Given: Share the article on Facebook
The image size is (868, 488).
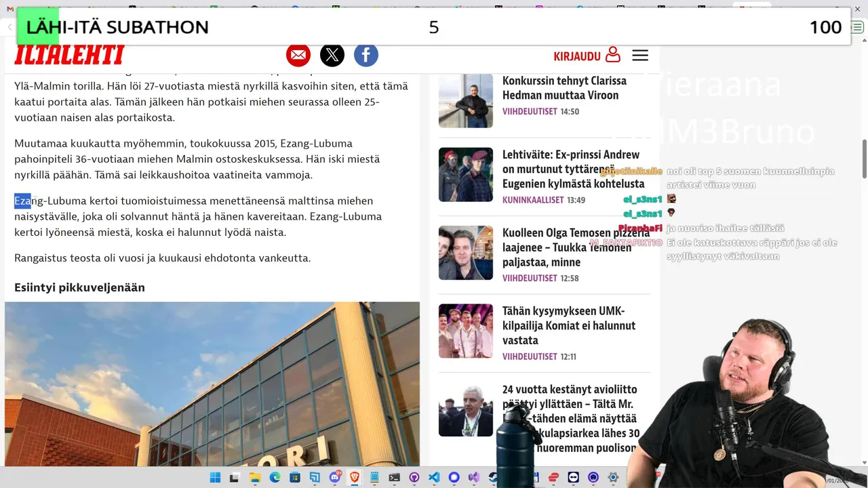Looking at the screenshot, I should [x=366, y=55].
